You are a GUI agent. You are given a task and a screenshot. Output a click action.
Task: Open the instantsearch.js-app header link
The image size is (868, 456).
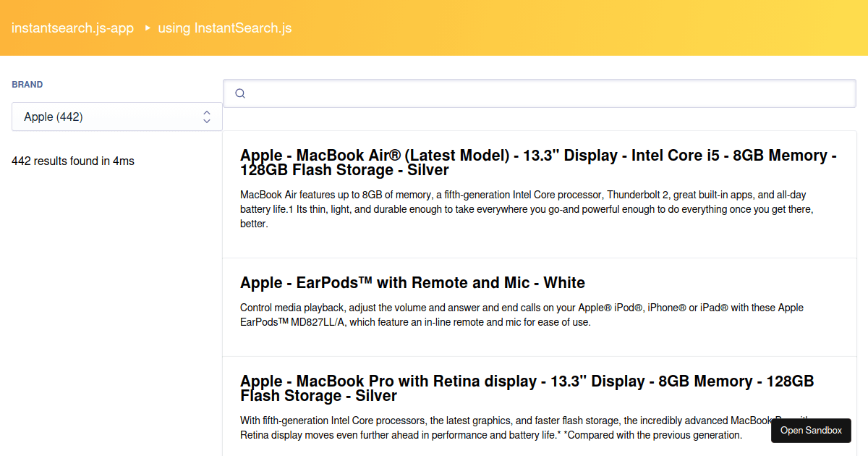[72, 28]
